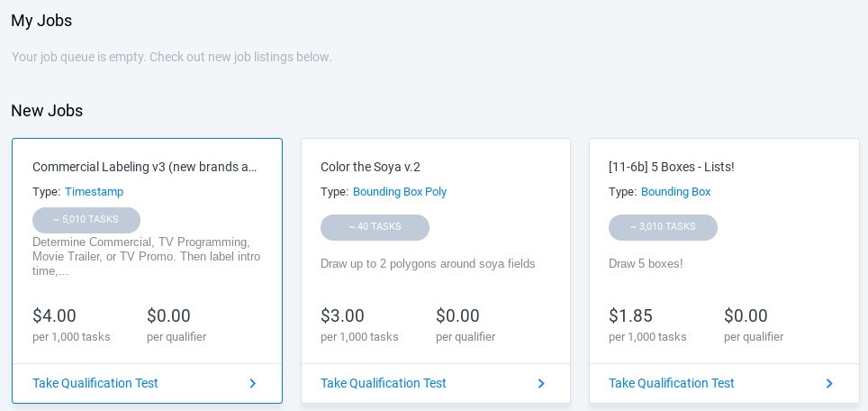Click the ~ 3,010 TASKS badge
The width and height of the screenshot is (868, 411).
pos(663,227)
